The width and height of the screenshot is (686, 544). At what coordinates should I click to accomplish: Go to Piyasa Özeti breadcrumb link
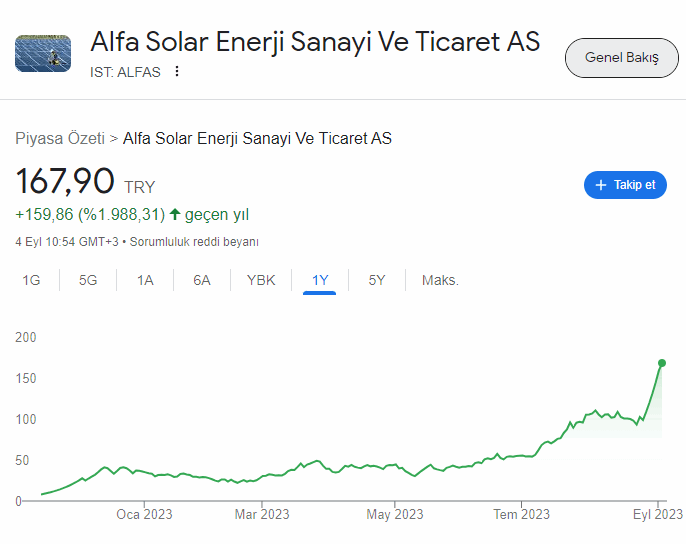click(60, 138)
